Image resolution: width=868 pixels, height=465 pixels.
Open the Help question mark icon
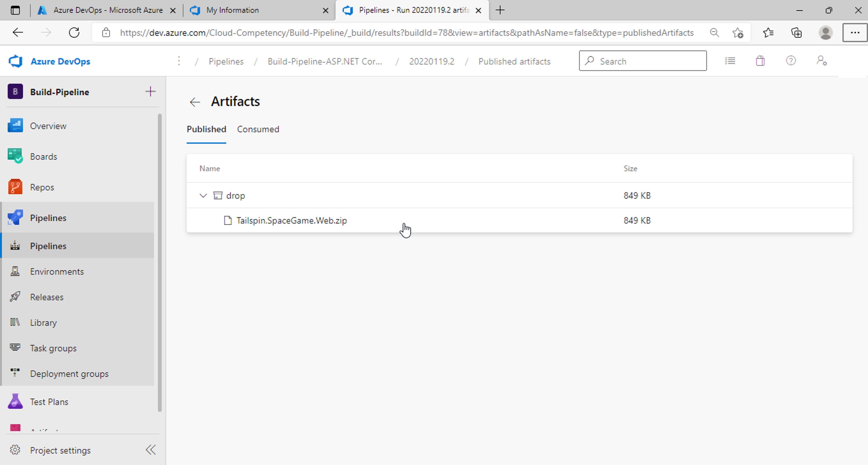(791, 61)
